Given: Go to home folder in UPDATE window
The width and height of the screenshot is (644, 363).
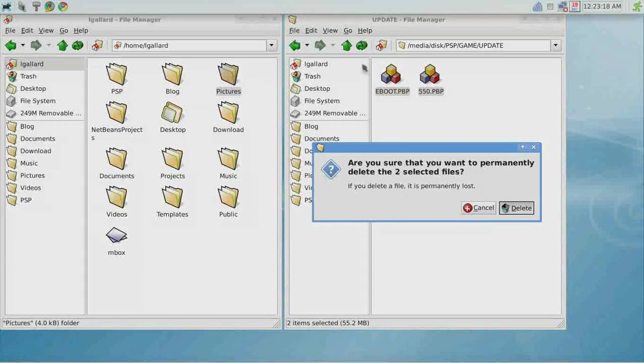Looking at the screenshot, I should point(382,45).
